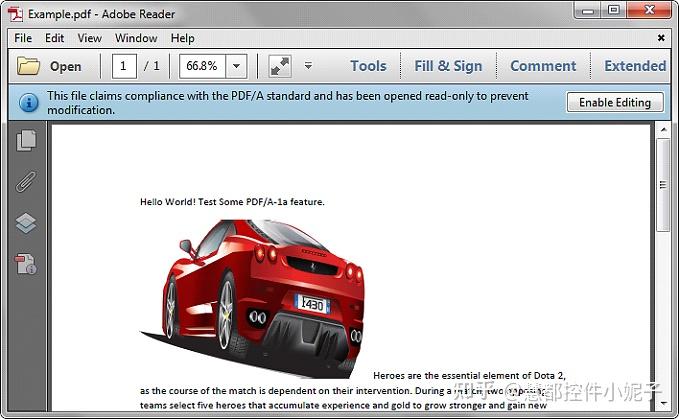Open the Fill & Sign pane
Screen dimensions: 679x419
point(448,66)
